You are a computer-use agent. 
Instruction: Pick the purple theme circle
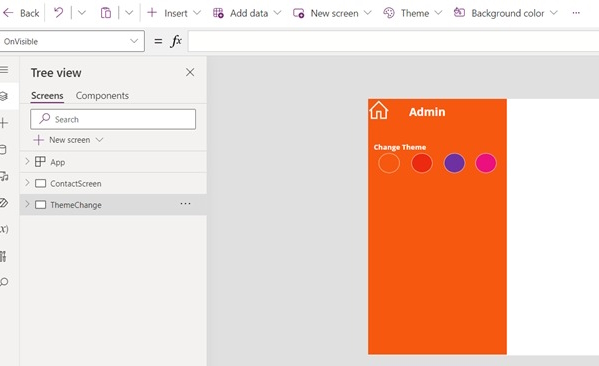click(454, 163)
